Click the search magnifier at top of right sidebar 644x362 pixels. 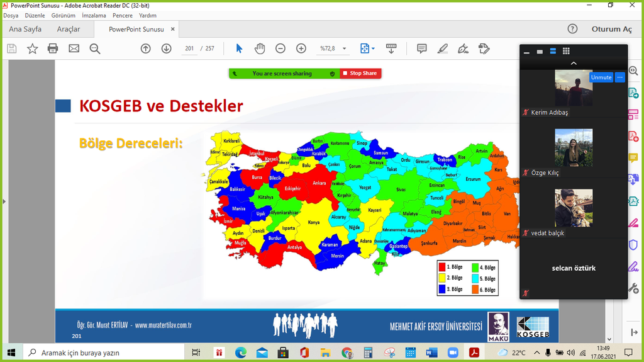click(x=634, y=71)
